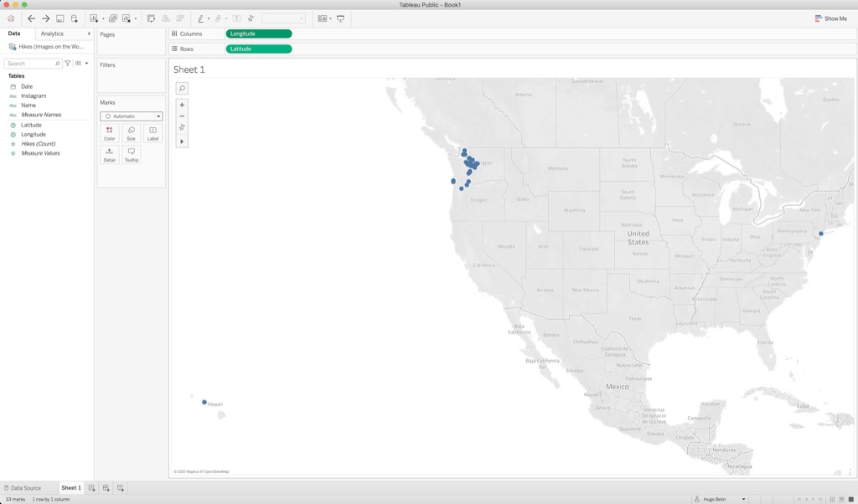Click the Detail mark button
Viewport: 858px width, 504px height.
point(109,155)
